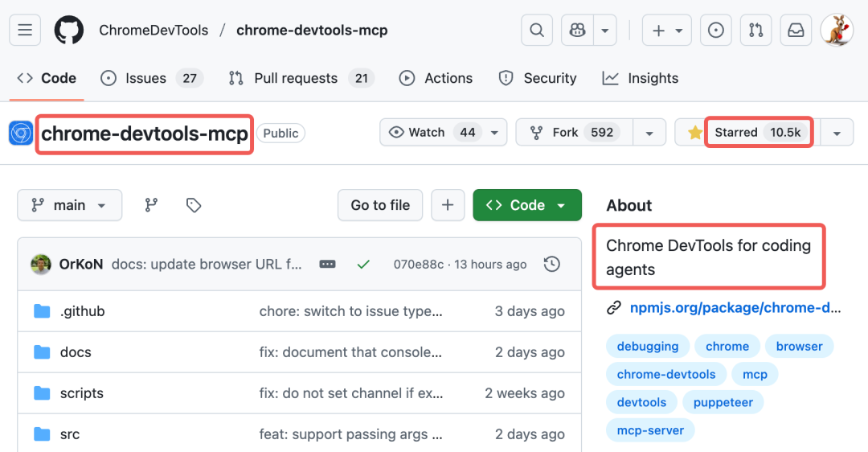Open Copilot chat icon
The width and height of the screenshot is (868, 452).
point(577,30)
